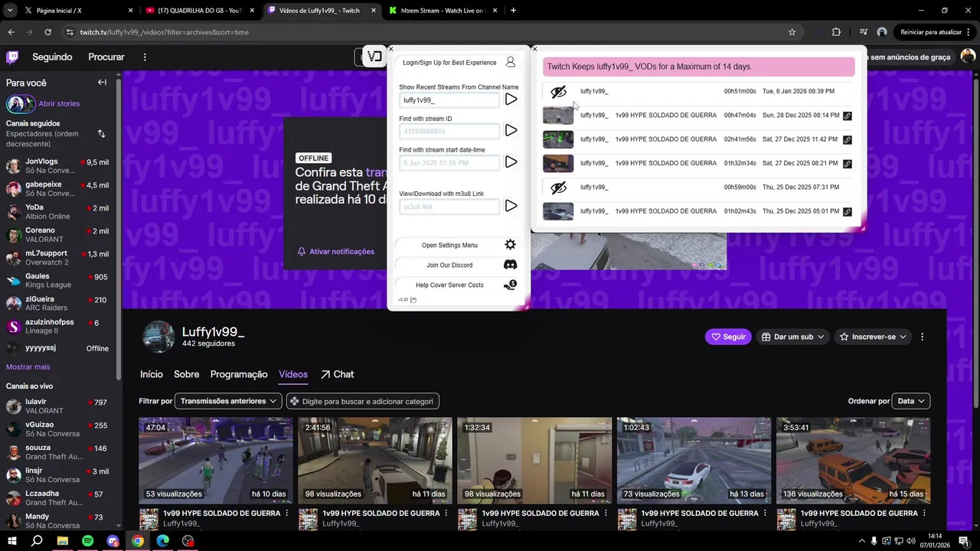Open options for first video 1v99 HYPE
The width and height of the screenshot is (980, 551).
point(287,514)
